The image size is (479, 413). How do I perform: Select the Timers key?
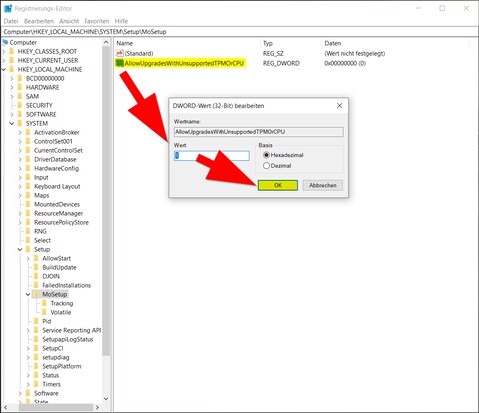51,384
